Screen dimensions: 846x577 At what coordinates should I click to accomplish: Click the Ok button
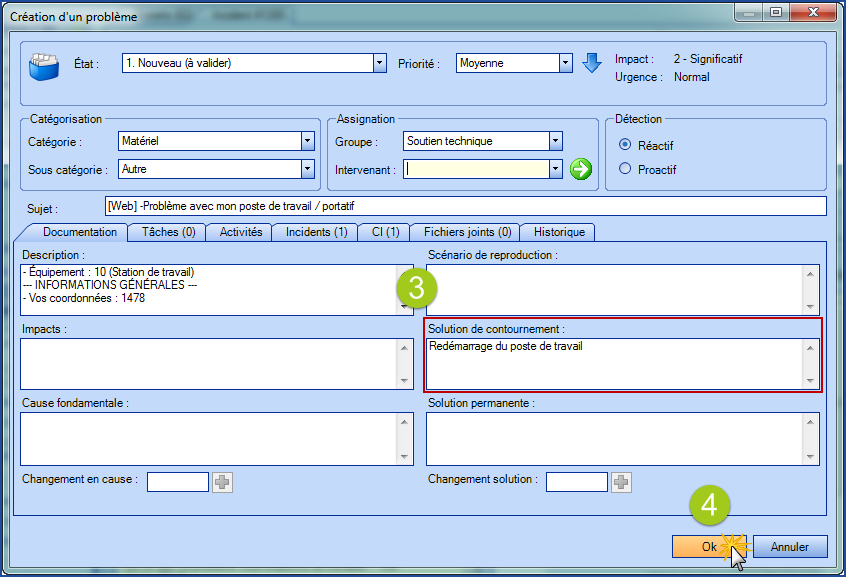pos(708,547)
